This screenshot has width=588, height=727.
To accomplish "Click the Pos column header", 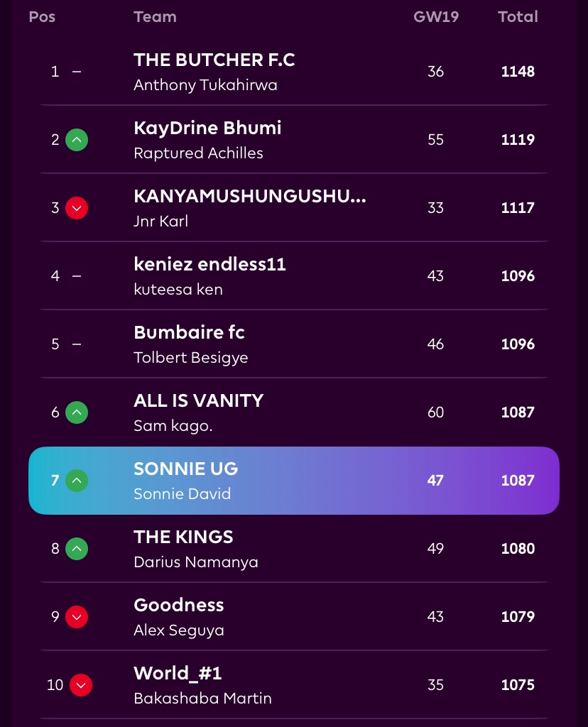I will (x=42, y=16).
